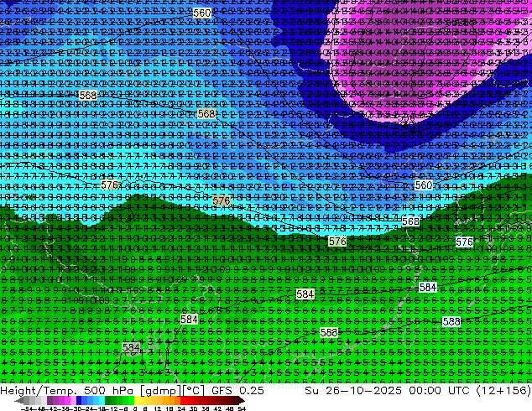Click the 'Height/Temp.' title text
This screenshot has width=532, height=411.
tap(37, 391)
